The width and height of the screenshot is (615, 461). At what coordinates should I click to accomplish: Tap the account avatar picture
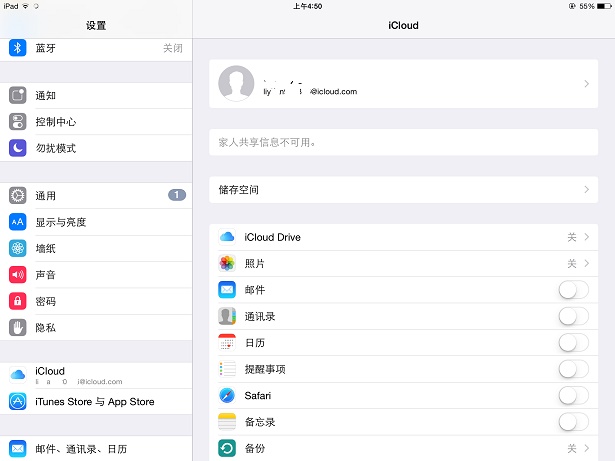236,83
